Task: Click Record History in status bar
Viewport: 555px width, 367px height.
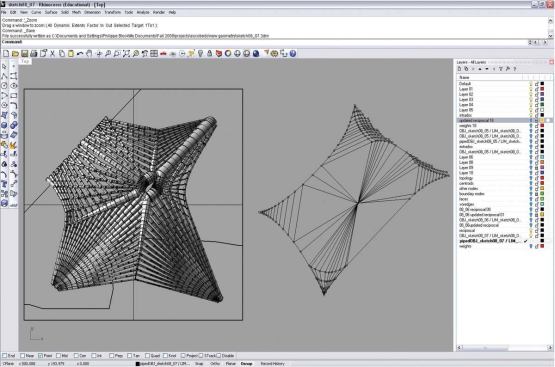Action: [x=273, y=364]
